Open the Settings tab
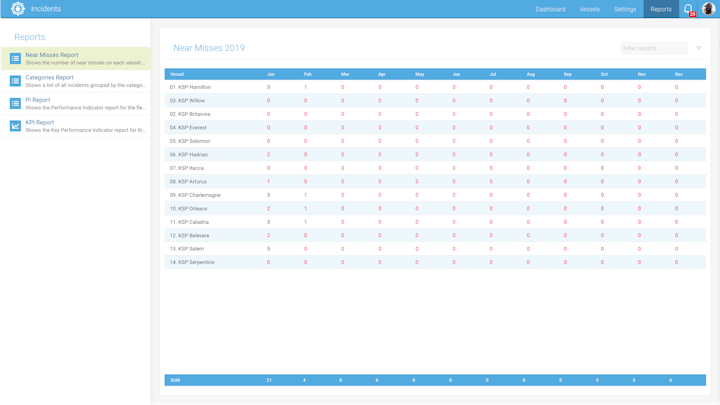This screenshot has width=720, height=405. (625, 9)
